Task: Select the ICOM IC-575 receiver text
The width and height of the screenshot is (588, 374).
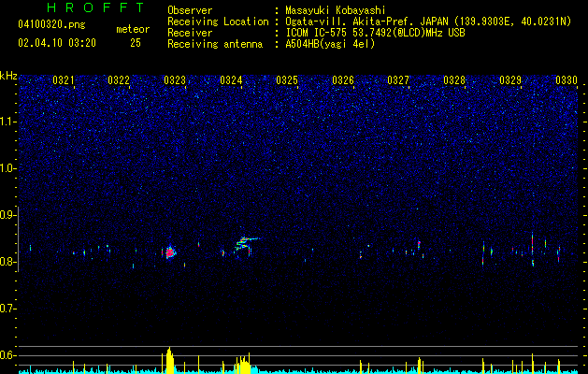Action: point(375,33)
